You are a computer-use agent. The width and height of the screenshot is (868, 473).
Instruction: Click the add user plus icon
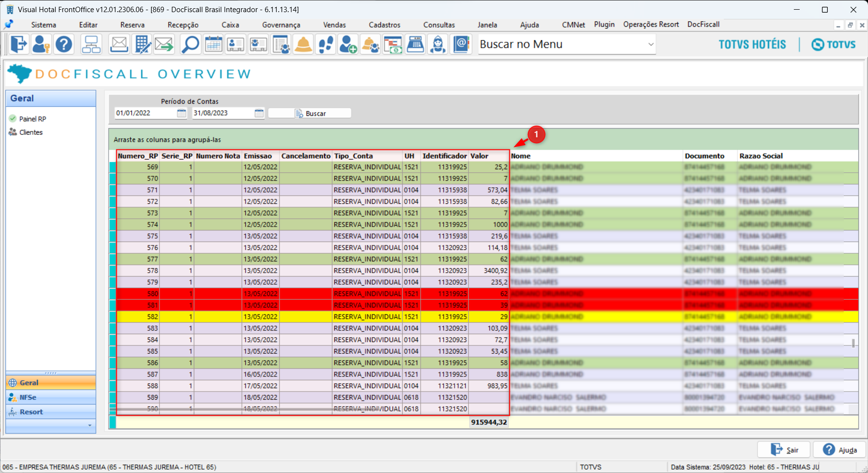[348, 45]
